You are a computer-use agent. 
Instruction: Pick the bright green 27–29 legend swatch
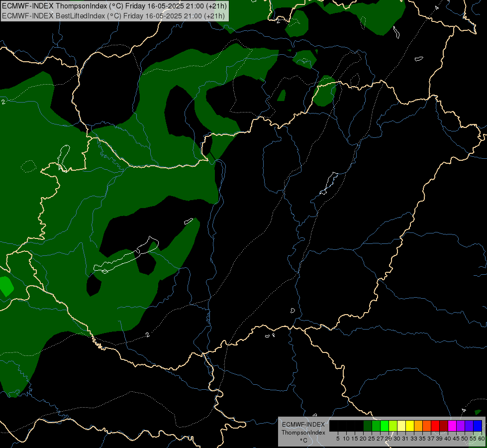coord(385,426)
